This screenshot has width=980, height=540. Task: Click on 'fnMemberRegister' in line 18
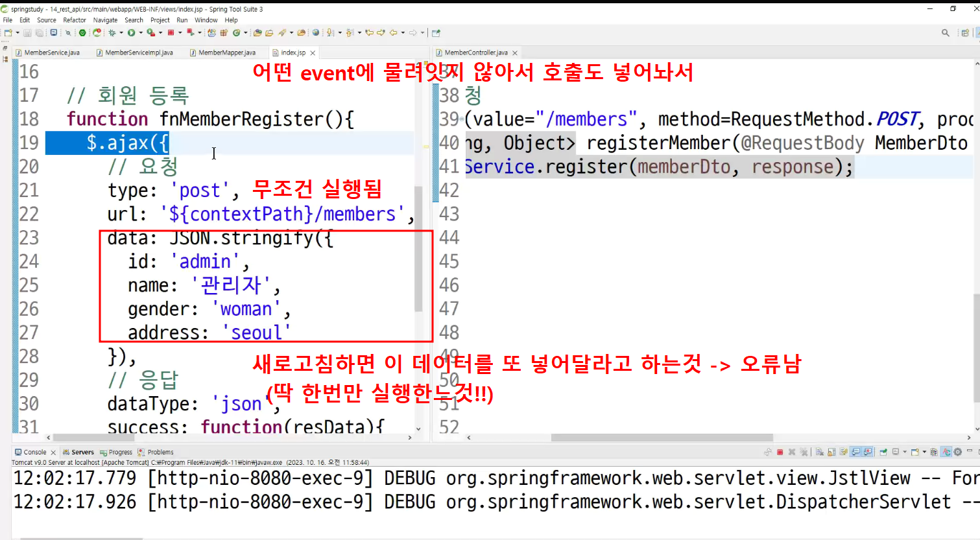coord(242,119)
